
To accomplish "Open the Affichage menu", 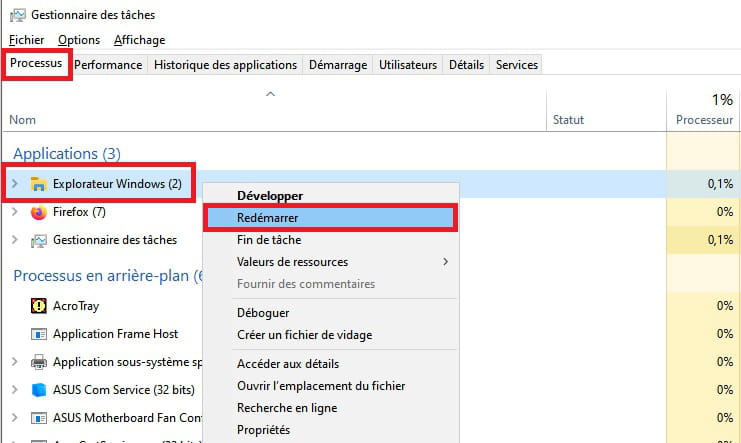I will [139, 40].
